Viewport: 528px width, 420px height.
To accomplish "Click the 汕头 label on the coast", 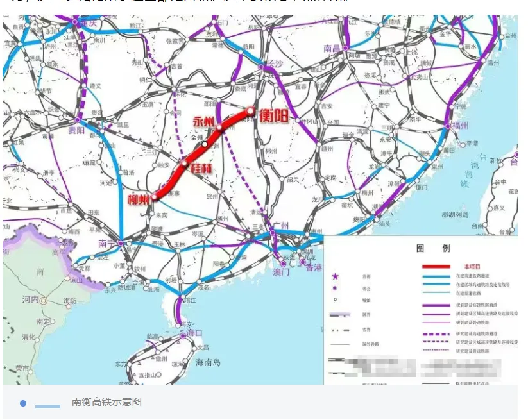I will (x=384, y=224).
